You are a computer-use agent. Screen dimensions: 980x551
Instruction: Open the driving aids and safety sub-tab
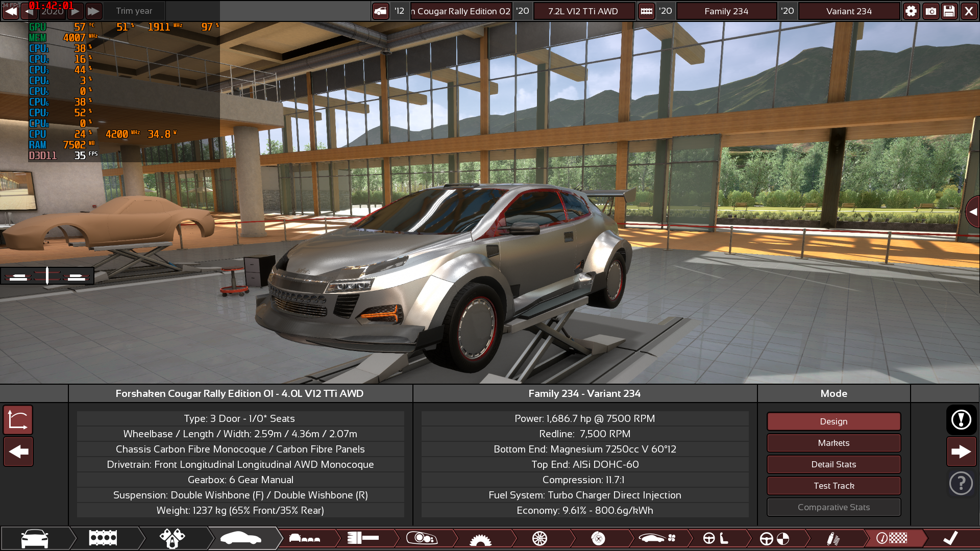(774, 538)
